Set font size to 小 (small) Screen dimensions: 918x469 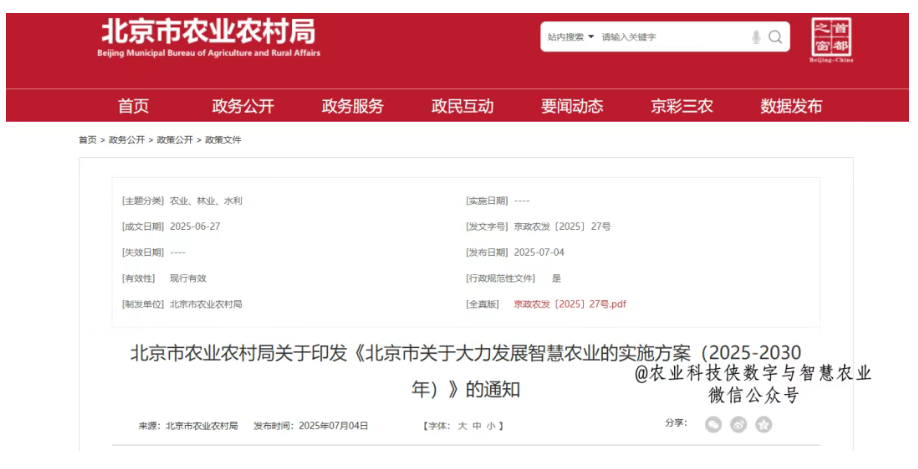(x=491, y=426)
